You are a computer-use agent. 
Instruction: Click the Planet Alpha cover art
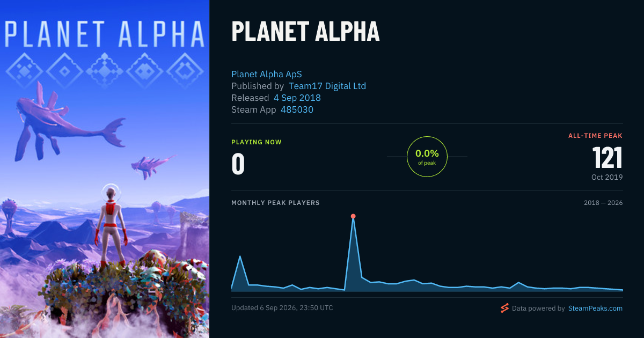coord(105,169)
